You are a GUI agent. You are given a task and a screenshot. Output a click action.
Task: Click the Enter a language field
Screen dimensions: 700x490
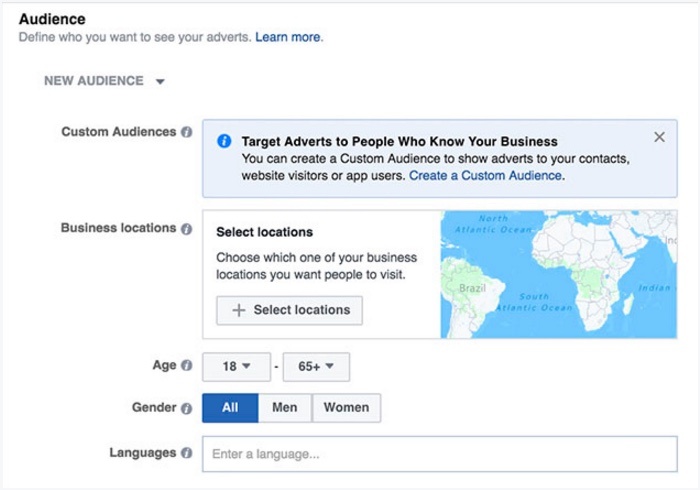tap(440, 454)
